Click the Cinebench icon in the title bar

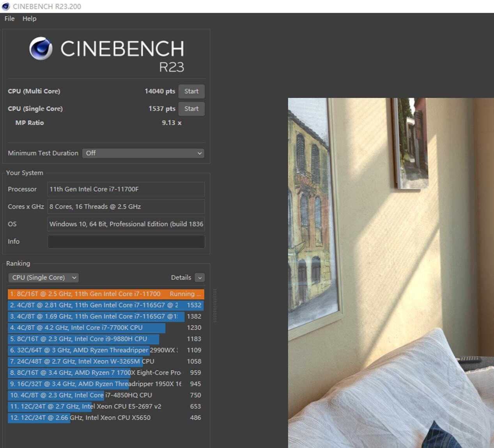coord(5,6)
